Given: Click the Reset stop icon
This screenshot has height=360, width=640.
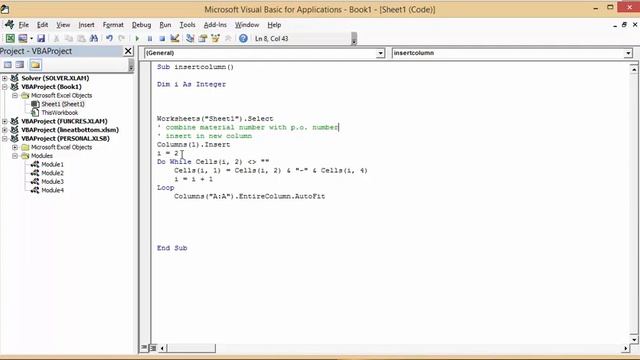Looking at the screenshot, I should (162, 38).
